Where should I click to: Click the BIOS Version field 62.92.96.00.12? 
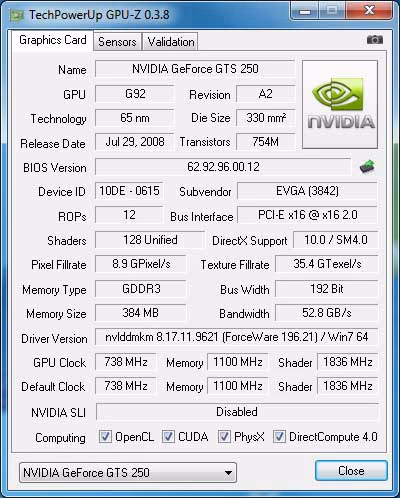[223, 167]
